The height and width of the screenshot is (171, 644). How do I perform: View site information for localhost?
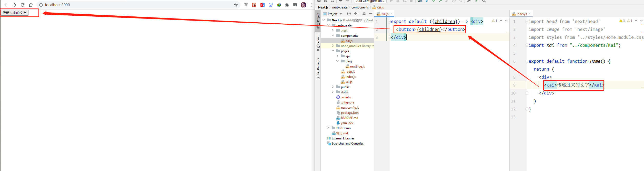[41, 5]
